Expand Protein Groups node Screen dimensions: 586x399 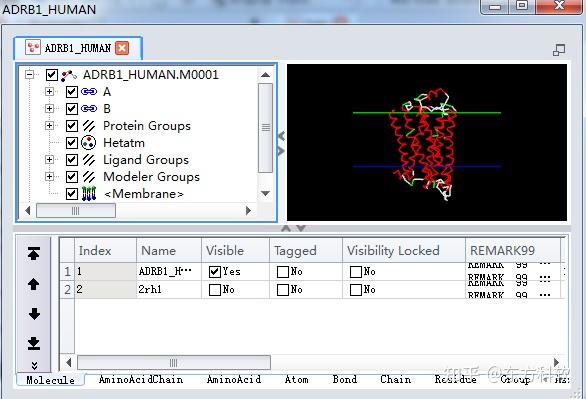49,126
